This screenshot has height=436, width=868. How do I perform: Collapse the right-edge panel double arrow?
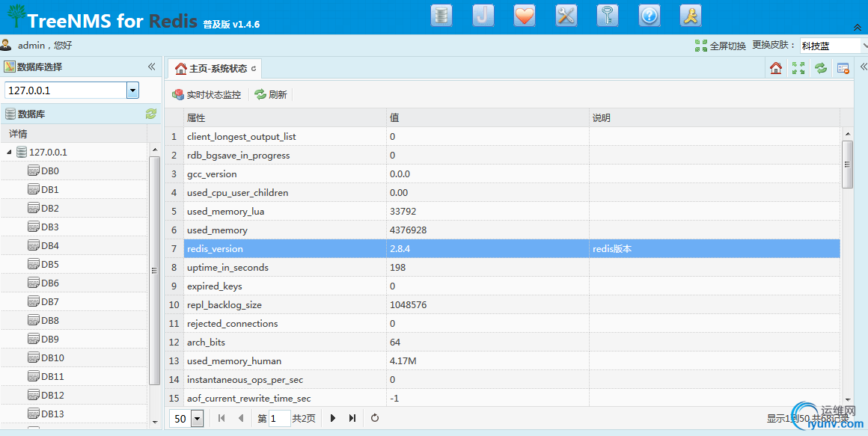click(864, 67)
